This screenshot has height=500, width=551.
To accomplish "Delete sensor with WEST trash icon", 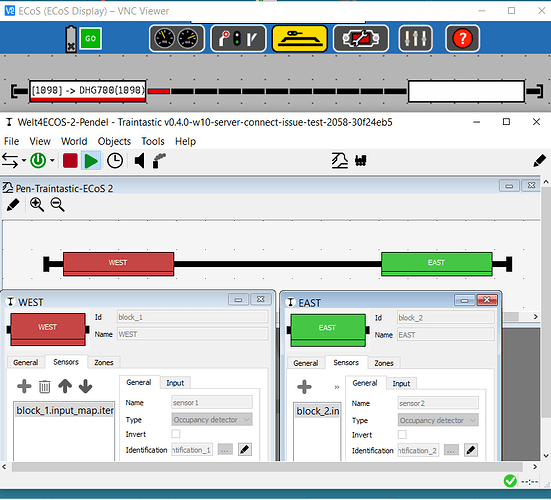I will [44, 387].
